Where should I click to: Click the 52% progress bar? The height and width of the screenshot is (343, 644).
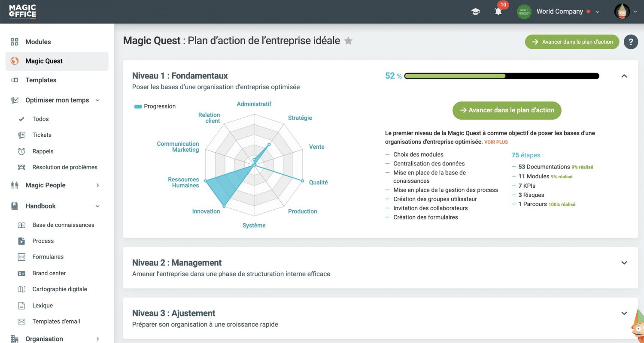pos(501,76)
